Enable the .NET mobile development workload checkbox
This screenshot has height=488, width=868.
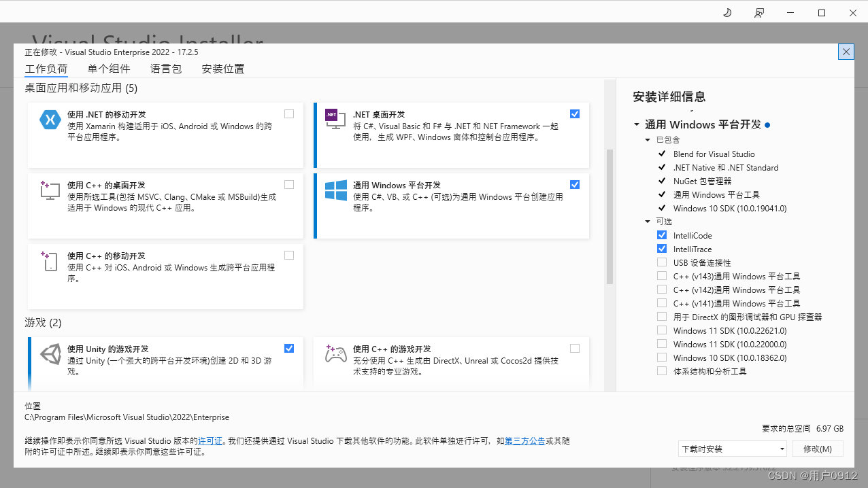tap(289, 114)
